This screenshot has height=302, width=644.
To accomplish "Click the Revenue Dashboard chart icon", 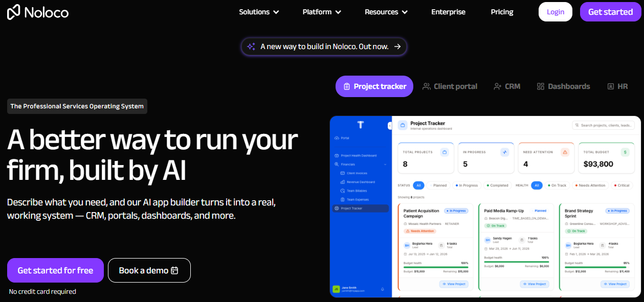I will [x=342, y=182].
